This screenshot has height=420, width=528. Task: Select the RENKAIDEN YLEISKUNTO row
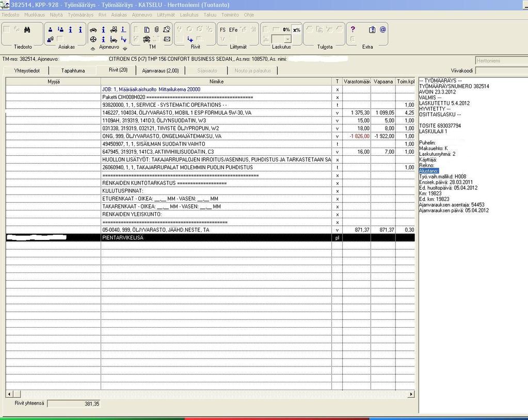coord(210,214)
